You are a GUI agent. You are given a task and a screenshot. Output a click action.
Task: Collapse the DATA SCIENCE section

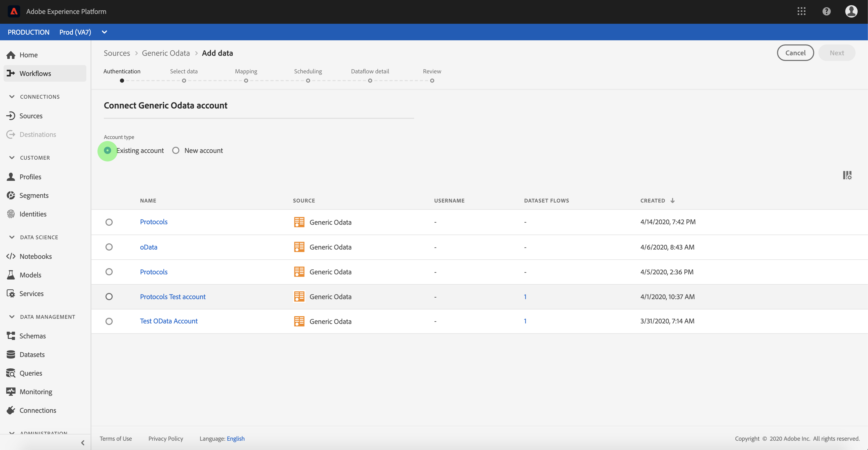click(12, 237)
